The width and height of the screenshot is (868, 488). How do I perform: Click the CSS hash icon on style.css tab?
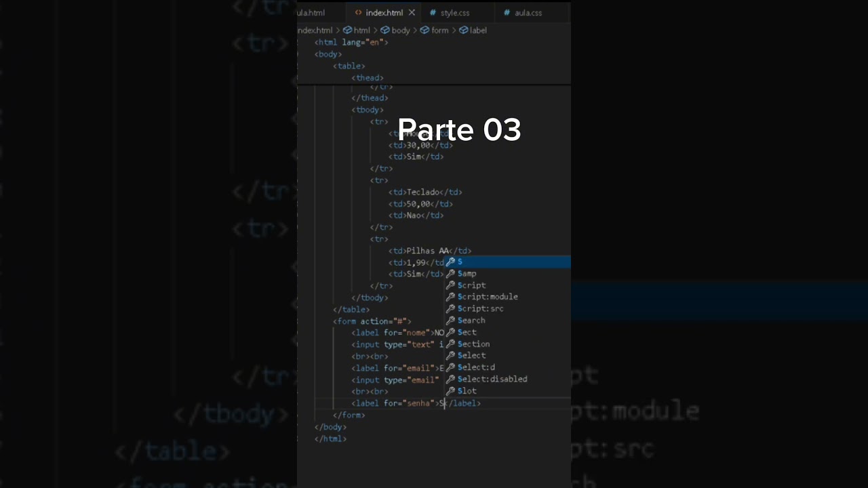click(433, 13)
